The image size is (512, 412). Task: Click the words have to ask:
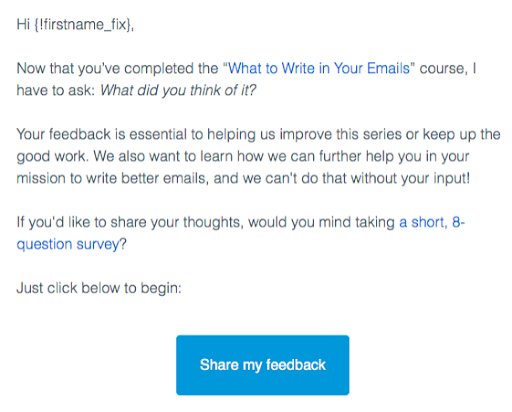(56, 90)
